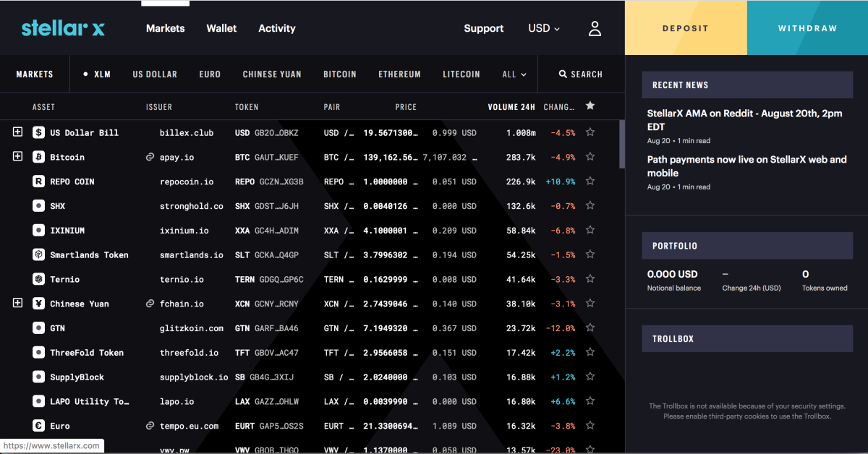Click the LAPO Utility Token asset icon
Image resolution: width=868 pixels, height=454 pixels.
pos(38,401)
